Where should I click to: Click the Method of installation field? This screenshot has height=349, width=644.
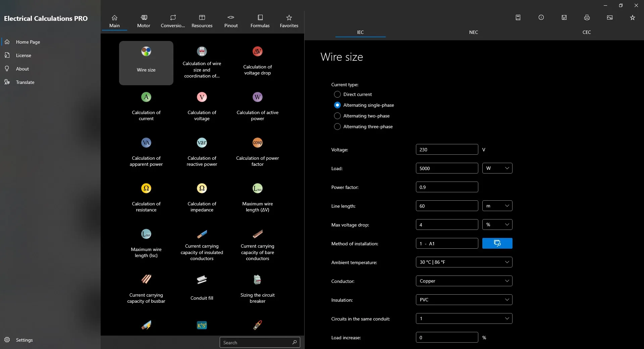coord(447,243)
